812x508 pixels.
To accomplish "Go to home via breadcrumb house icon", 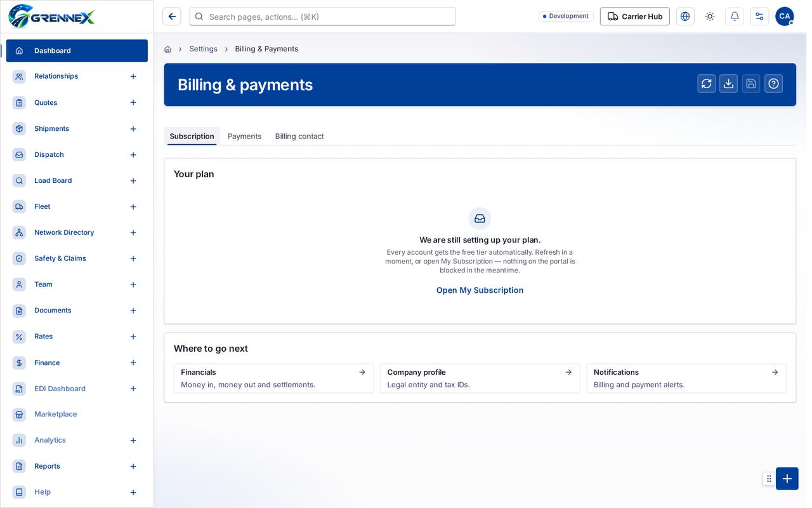I will coord(167,49).
